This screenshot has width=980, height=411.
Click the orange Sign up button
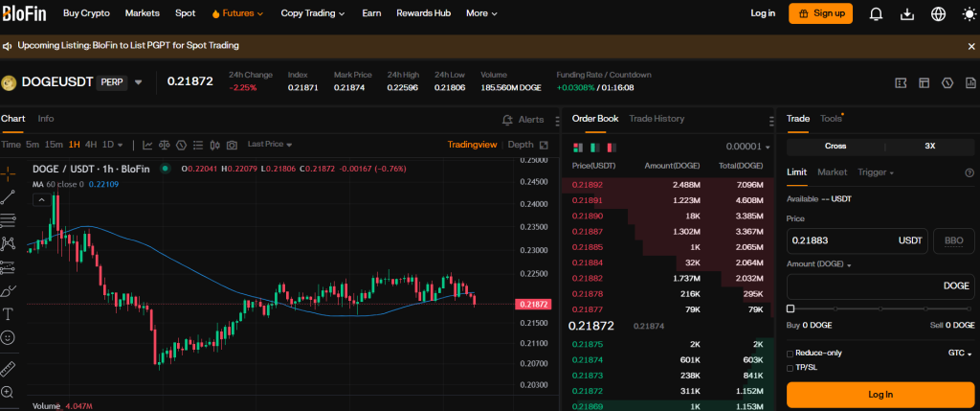click(820, 13)
